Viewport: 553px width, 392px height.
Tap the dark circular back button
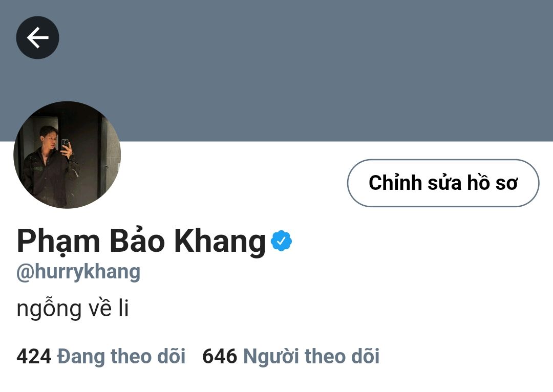[37, 37]
